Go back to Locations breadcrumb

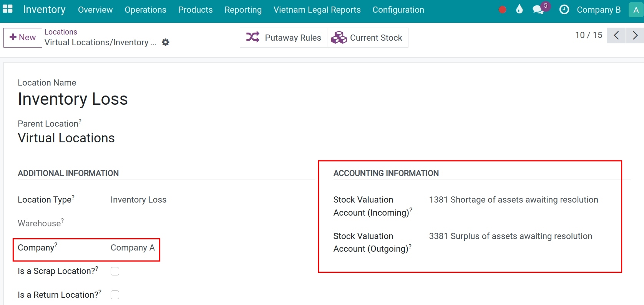tap(61, 32)
